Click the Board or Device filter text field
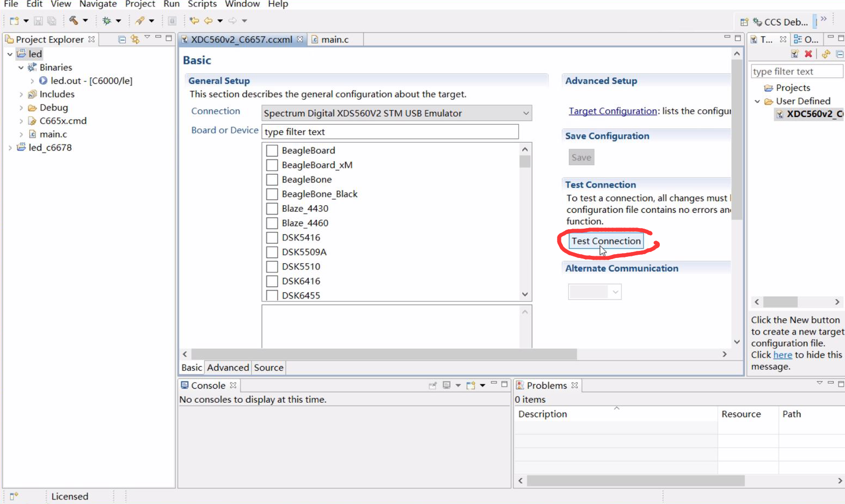The height and width of the screenshot is (504, 845). pos(390,131)
